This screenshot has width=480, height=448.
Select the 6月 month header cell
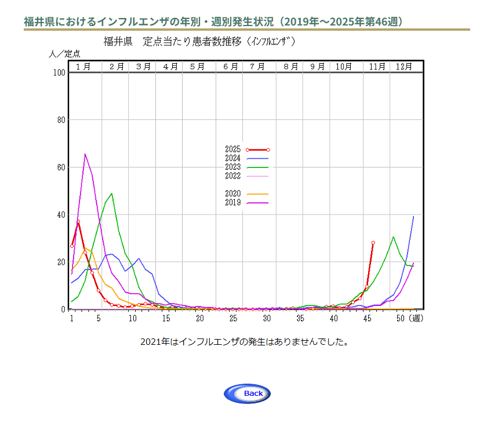click(231, 67)
